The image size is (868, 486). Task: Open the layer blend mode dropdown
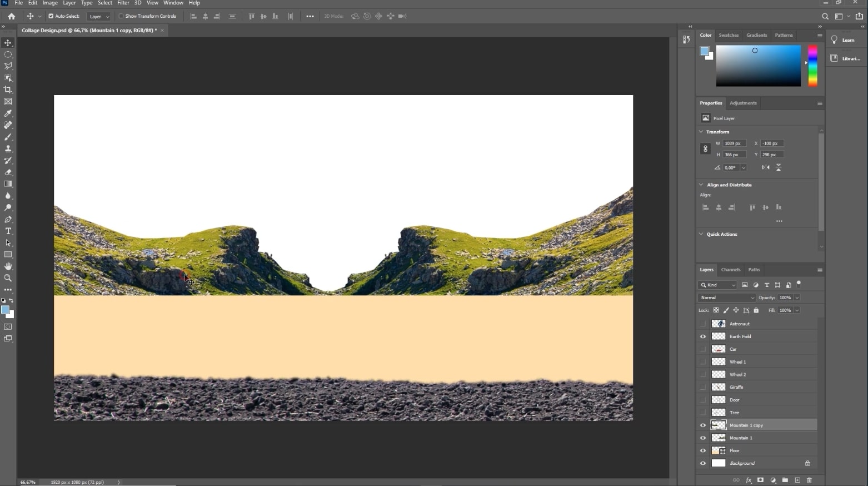click(726, 297)
